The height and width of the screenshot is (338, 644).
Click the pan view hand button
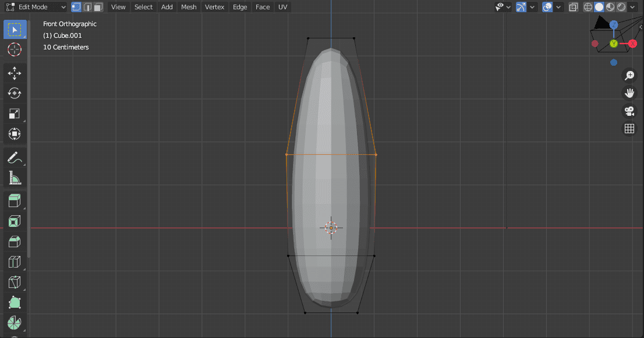pyautogui.click(x=629, y=92)
